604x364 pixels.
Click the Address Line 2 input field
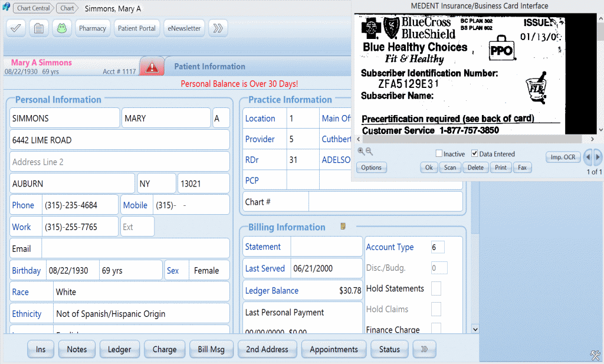[119, 162]
